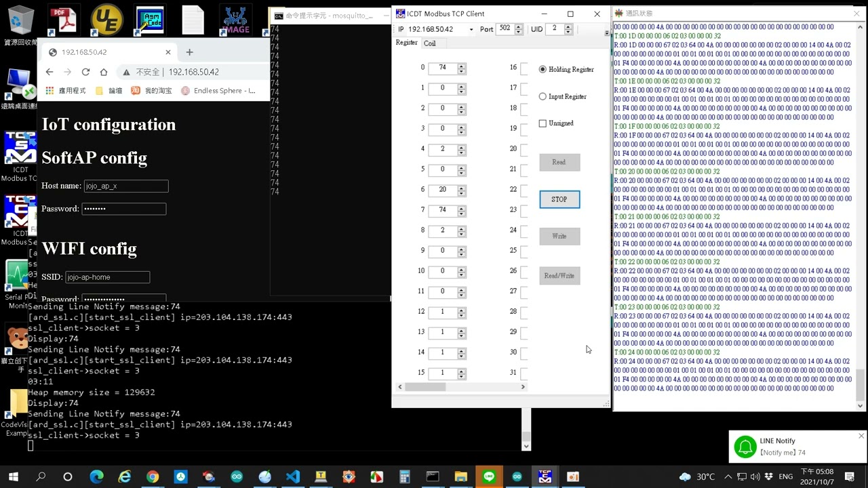Open the 我的淘宝 bookmark
Image resolution: width=868 pixels, height=488 pixels.
[152, 91]
